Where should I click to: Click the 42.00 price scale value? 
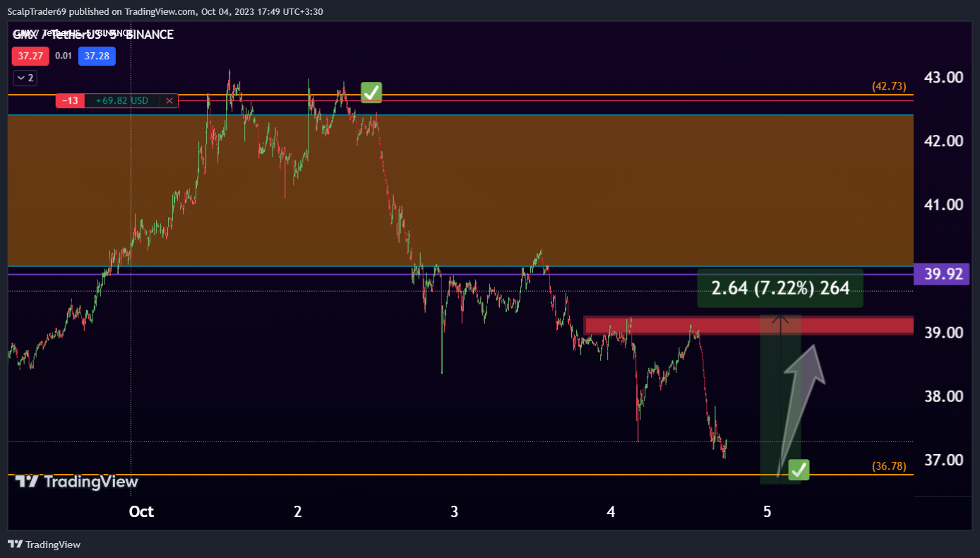point(945,141)
